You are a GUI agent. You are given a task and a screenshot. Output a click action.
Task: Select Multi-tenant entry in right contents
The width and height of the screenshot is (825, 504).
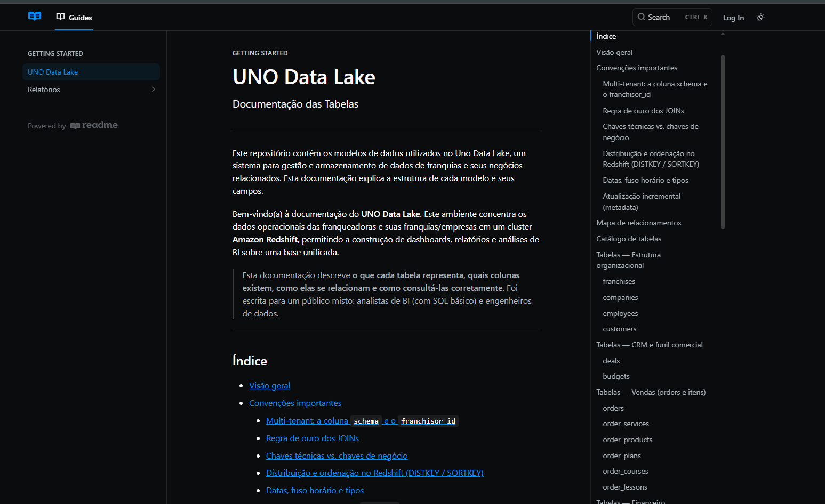[x=655, y=89]
